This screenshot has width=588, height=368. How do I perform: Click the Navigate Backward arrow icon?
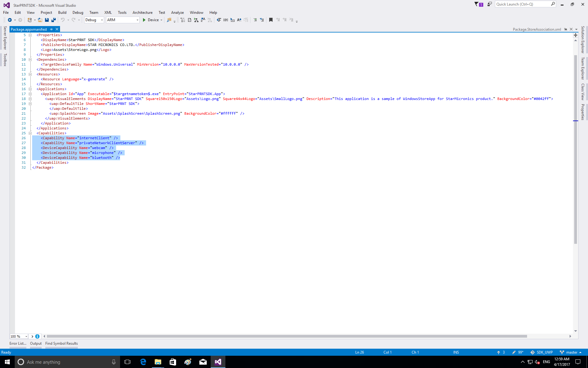[x=10, y=20]
